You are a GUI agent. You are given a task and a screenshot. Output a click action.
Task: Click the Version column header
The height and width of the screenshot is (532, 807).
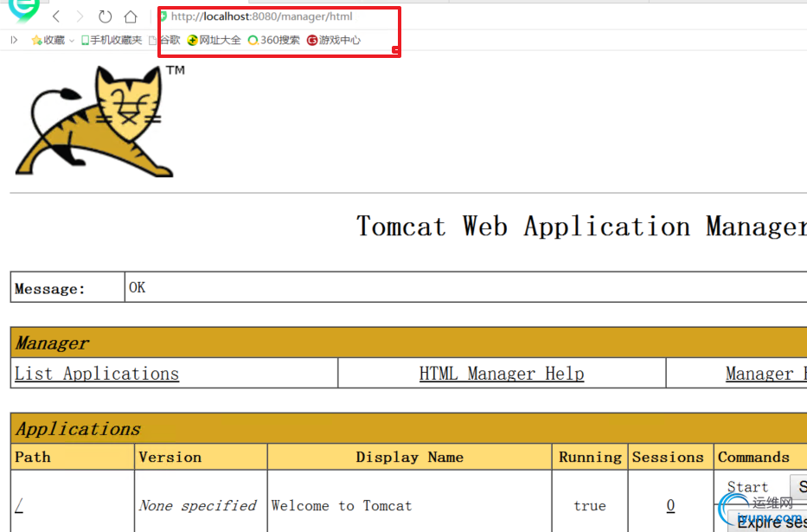point(201,457)
